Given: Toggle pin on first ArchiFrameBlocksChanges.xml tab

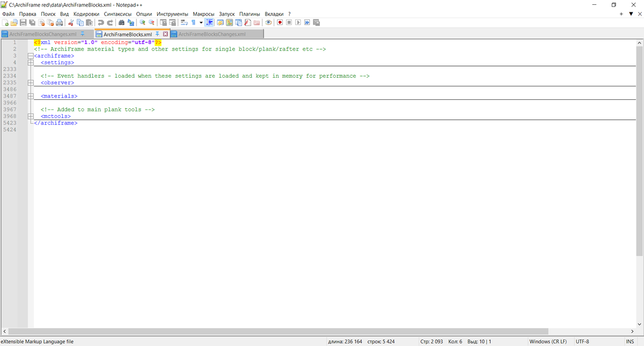Looking at the screenshot, I should (83, 34).
